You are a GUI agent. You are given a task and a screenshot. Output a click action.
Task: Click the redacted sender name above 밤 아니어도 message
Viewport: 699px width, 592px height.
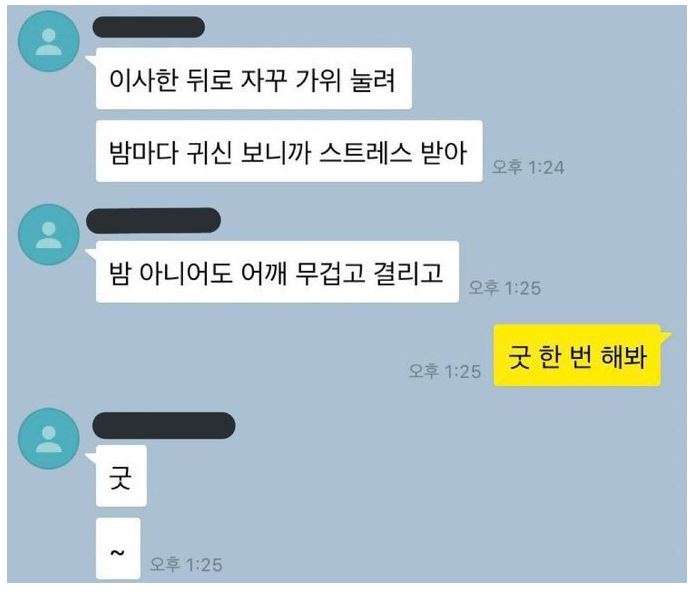[x=153, y=220]
